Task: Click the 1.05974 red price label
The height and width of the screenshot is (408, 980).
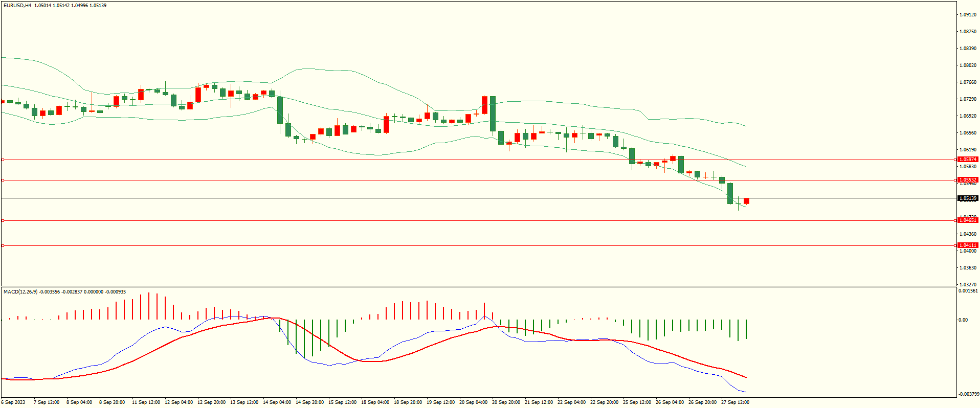Action: tap(967, 160)
